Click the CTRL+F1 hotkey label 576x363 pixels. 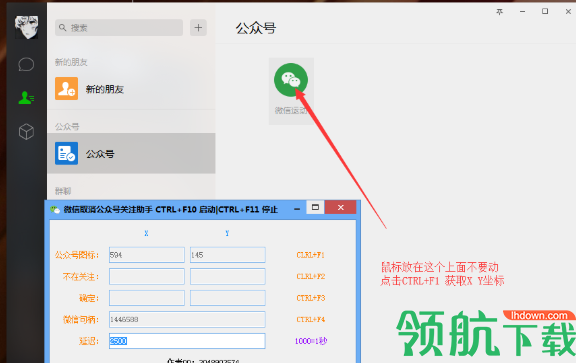(311, 255)
